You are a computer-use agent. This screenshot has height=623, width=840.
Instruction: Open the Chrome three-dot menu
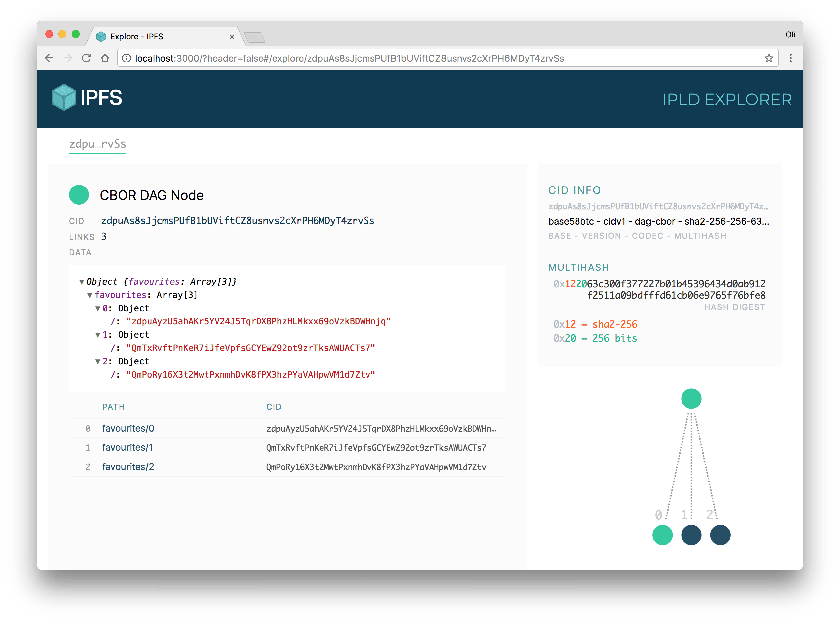[x=790, y=58]
